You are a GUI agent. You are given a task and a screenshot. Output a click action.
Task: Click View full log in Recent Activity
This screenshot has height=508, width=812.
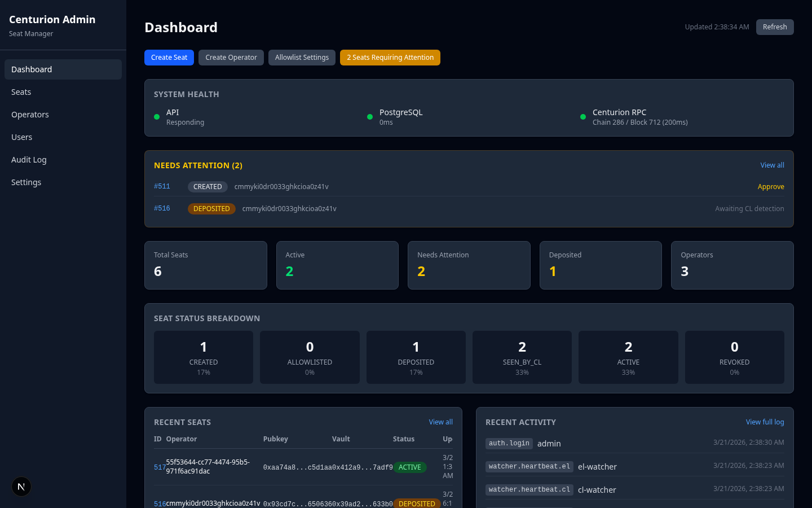[x=765, y=422]
